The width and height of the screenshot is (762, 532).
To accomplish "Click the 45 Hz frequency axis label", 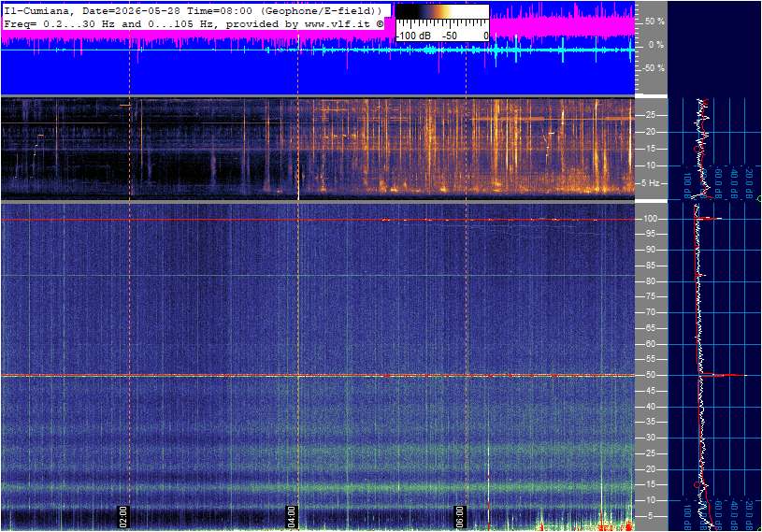I will click(x=650, y=391).
